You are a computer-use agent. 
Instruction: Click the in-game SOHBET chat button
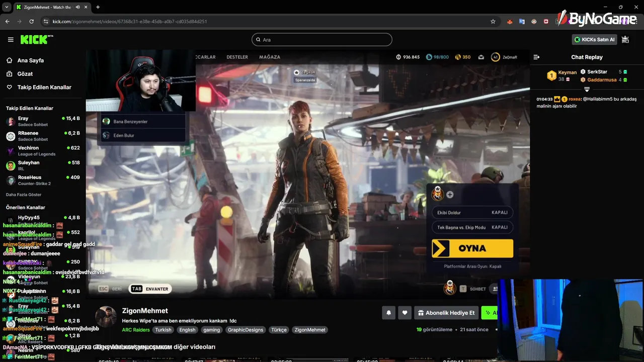(472, 289)
